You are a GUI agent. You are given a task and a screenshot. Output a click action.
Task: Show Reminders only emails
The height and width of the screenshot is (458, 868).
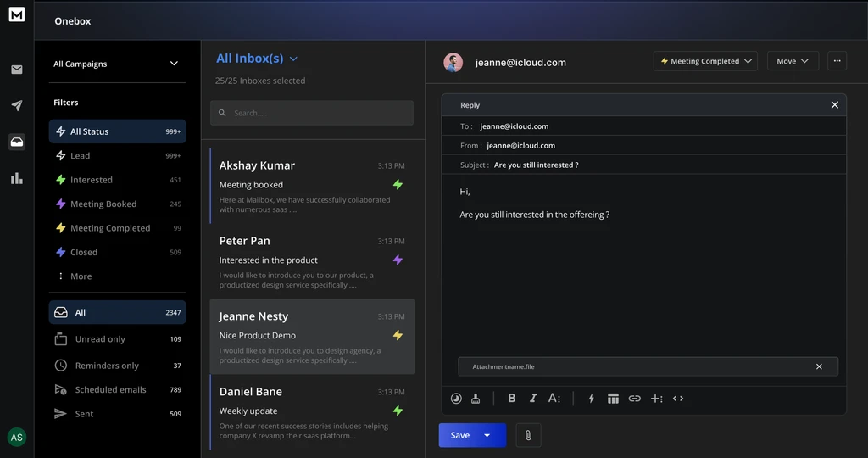point(117,366)
